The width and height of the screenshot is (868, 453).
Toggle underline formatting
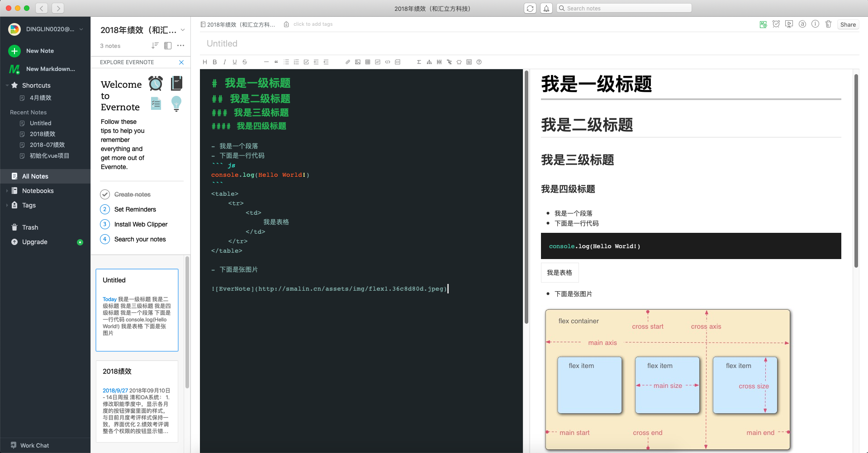point(234,62)
